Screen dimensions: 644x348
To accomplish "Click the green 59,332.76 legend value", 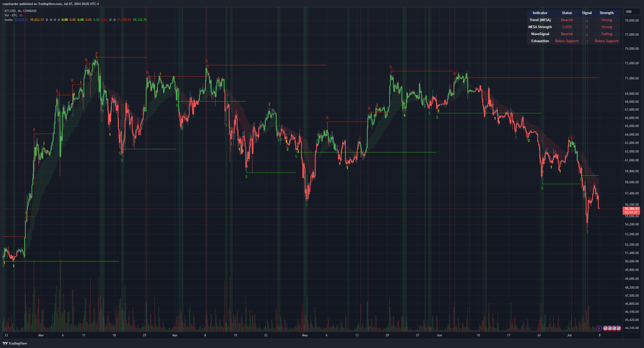I will (x=140, y=20).
